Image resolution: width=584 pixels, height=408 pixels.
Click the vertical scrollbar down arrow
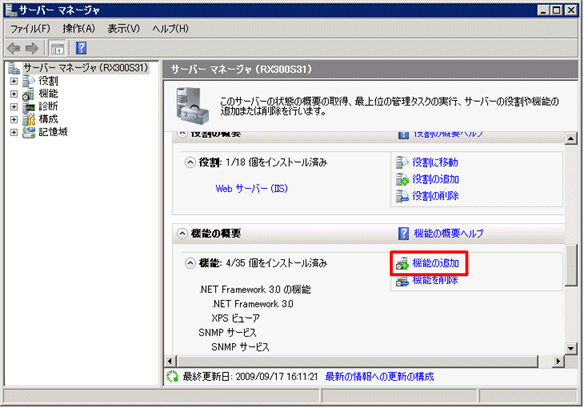[571, 349]
